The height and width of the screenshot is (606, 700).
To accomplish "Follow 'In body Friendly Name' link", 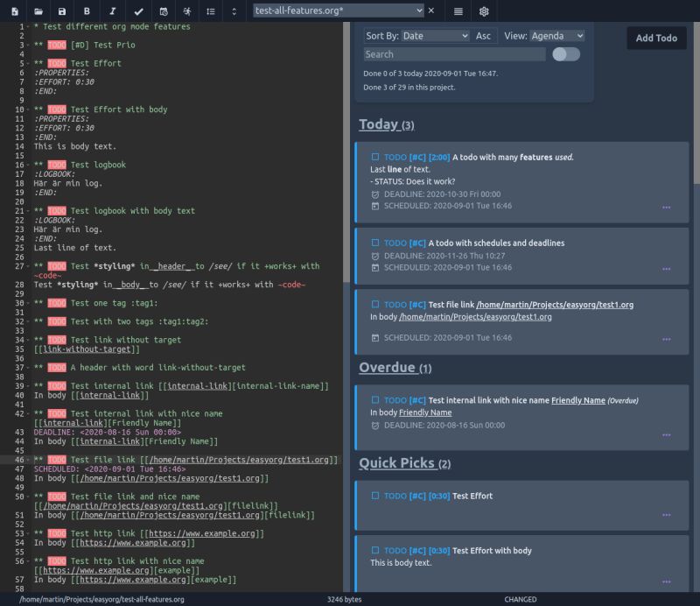I will click(425, 412).
